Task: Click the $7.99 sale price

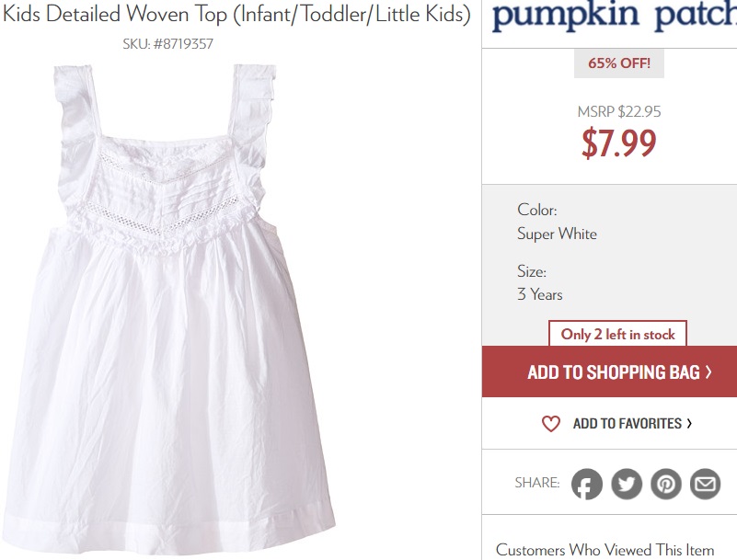Action: 619,143
